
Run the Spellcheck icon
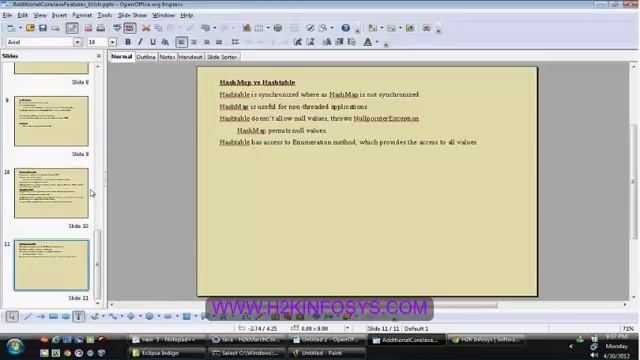pyautogui.click(x=117, y=28)
